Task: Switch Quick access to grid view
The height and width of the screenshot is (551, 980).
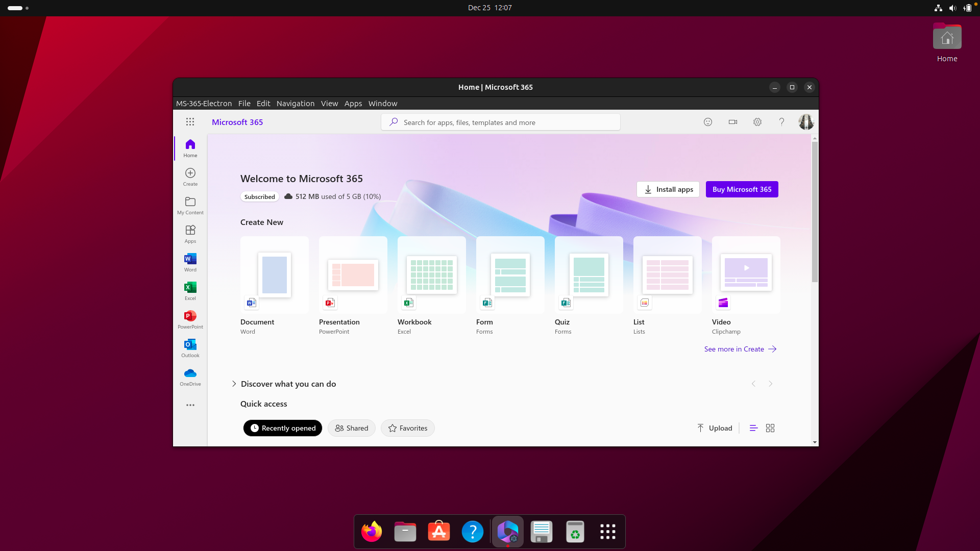Action: (770, 428)
